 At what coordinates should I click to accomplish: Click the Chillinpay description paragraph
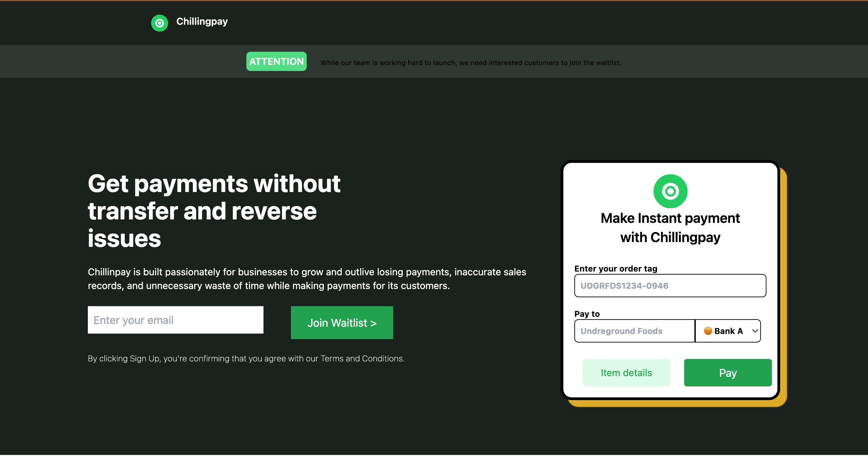point(307,279)
